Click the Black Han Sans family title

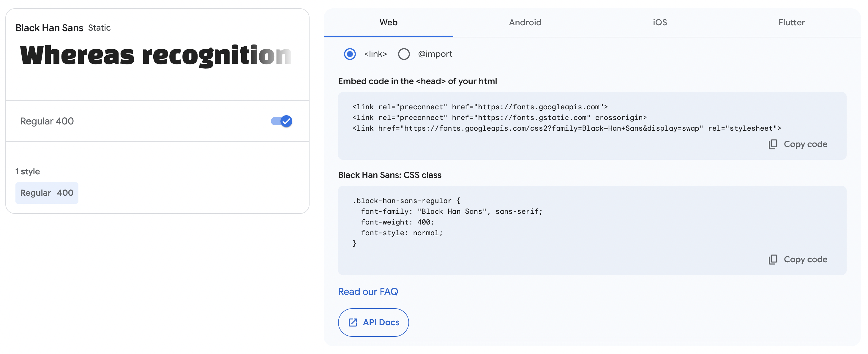coord(49,28)
